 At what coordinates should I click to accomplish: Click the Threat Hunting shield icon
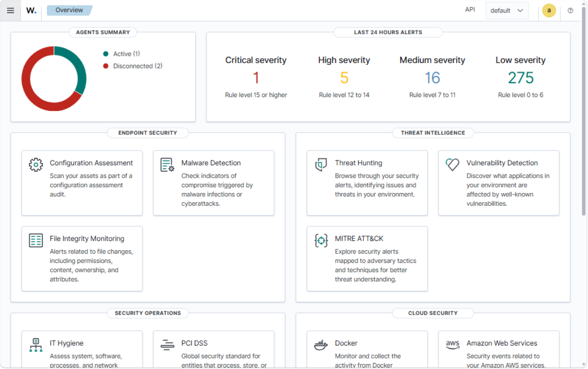coord(321,165)
